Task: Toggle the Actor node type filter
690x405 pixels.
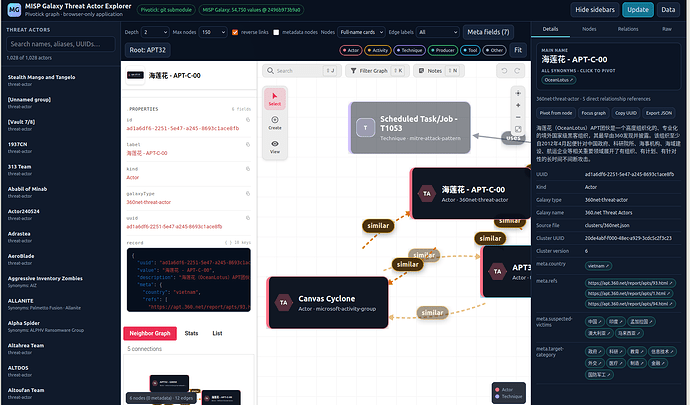Action: click(x=350, y=50)
